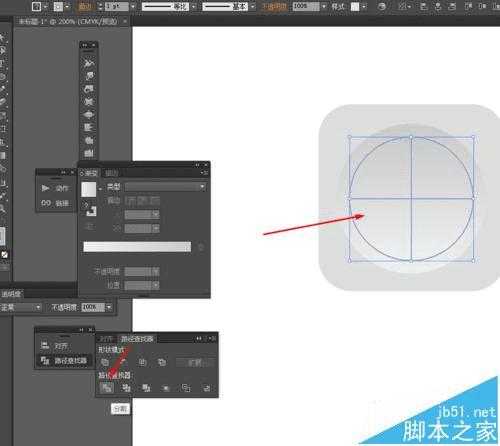Click the Trim pathfinder icon
Viewport: 500px width, 446px height.
pos(126,388)
